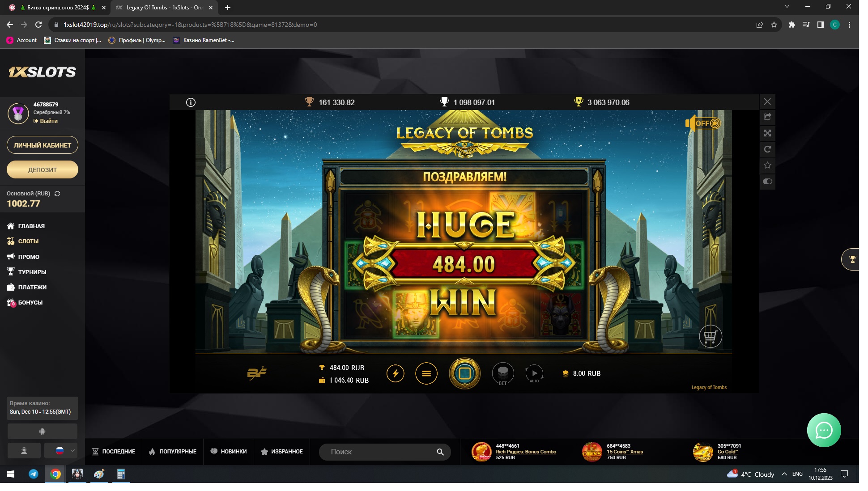Switch game to fullscreen mode
This screenshot has width=868, height=491.
coord(767,133)
